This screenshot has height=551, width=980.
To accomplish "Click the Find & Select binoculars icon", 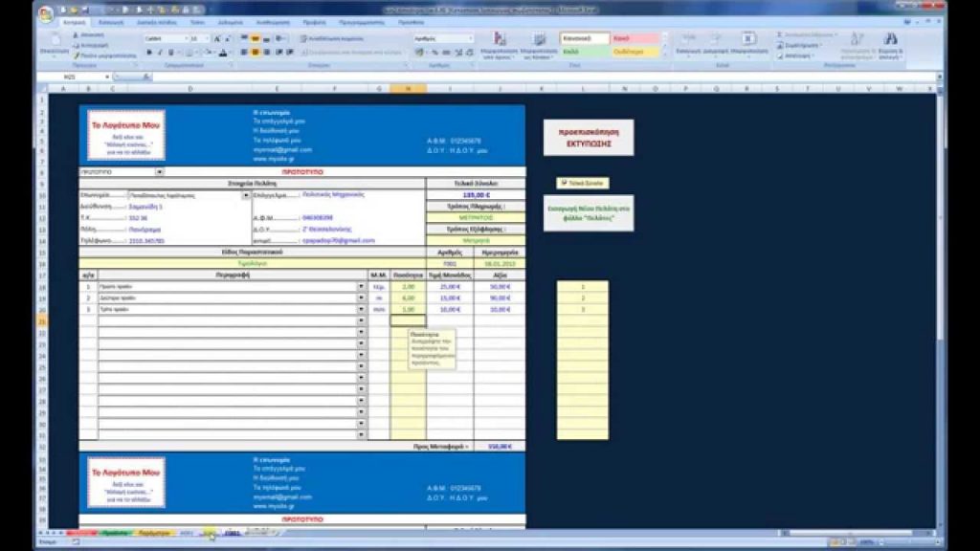I will [x=890, y=44].
